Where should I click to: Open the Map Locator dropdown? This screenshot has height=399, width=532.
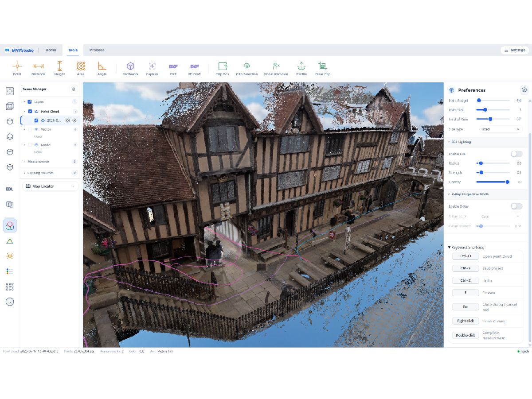click(50, 186)
